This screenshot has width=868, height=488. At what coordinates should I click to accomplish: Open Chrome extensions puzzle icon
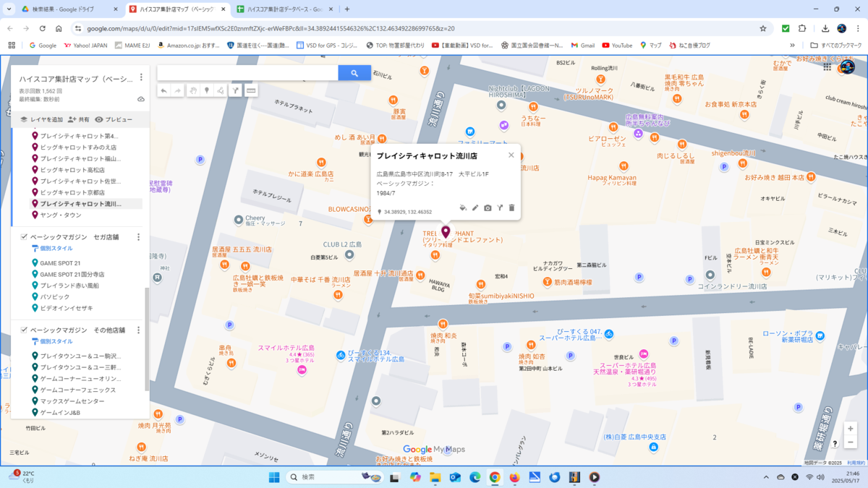tap(802, 28)
